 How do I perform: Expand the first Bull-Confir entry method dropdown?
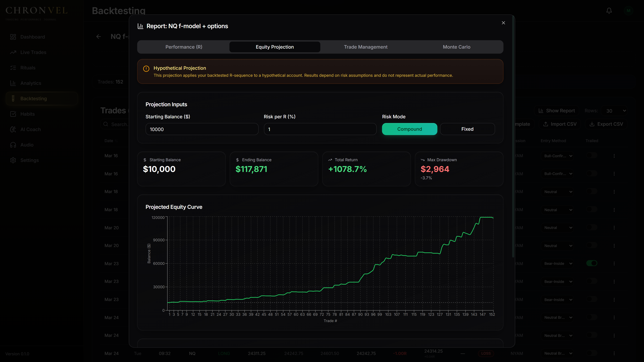click(557, 156)
